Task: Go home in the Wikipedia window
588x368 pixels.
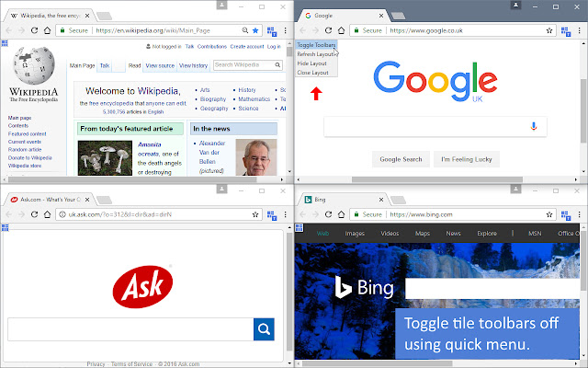Action: 47,30
